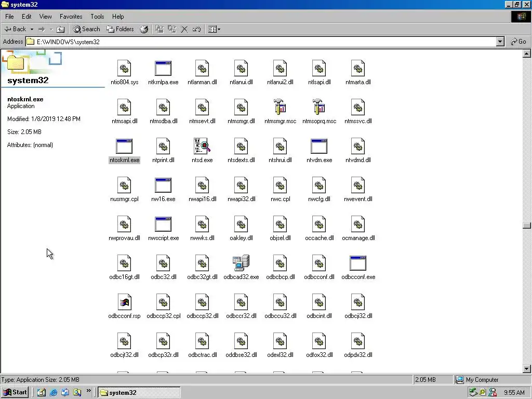
Task: Select the ntlanman.dll icon
Action: coord(202,68)
